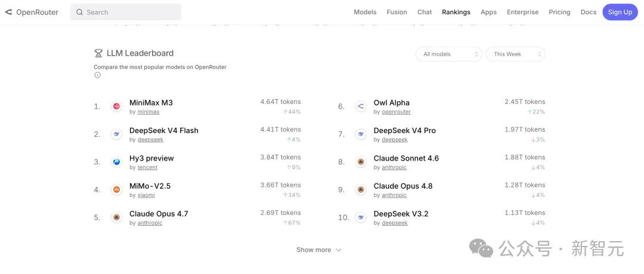This screenshot has width=644, height=274.
Task: Click the DeepSeek V4 Flash model icon
Action: click(117, 134)
